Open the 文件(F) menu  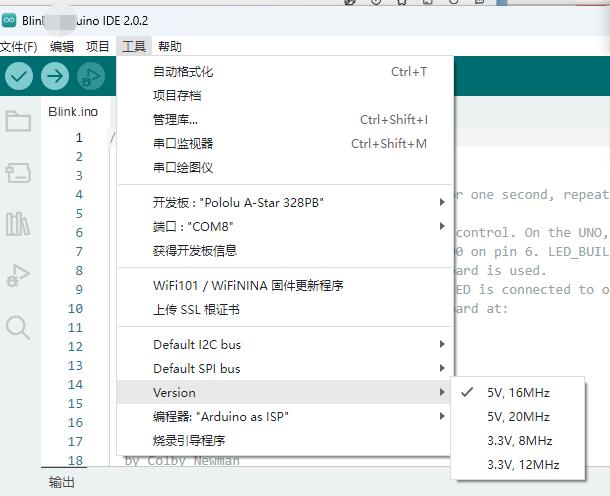coord(19,47)
